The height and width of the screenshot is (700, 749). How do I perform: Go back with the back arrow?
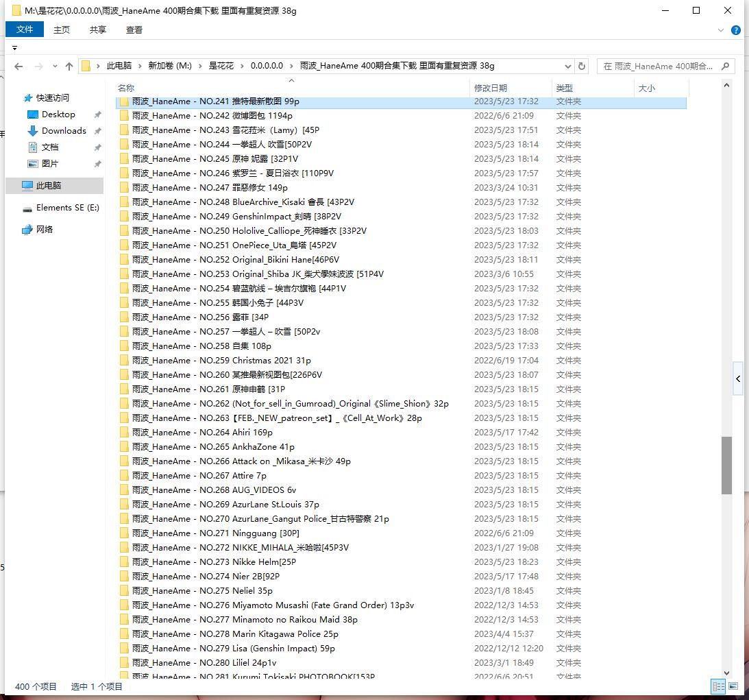point(19,67)
